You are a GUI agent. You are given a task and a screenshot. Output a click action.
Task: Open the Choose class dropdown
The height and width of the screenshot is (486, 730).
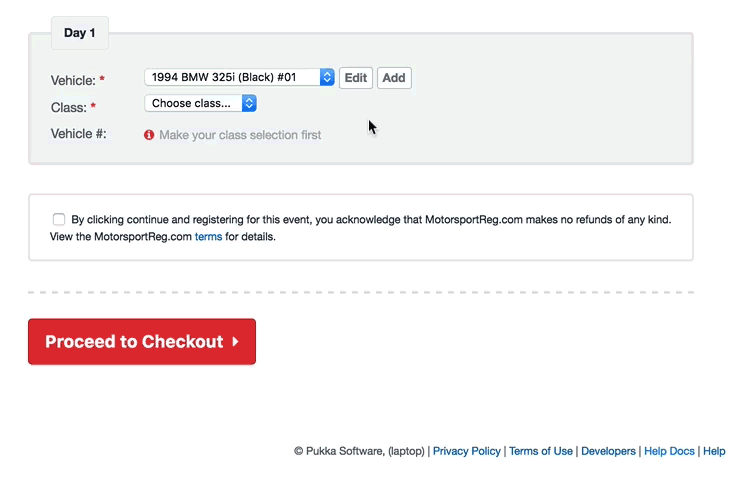click(x=200, y=103)
